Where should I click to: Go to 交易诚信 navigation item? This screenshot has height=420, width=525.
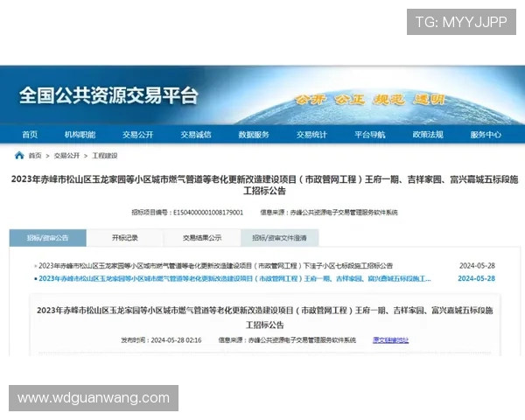pos(196,135)
